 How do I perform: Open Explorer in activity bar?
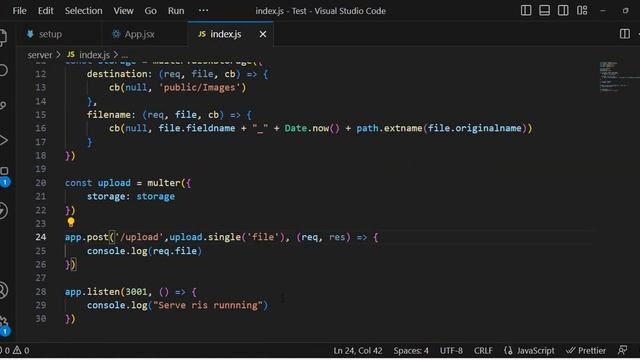3,37
